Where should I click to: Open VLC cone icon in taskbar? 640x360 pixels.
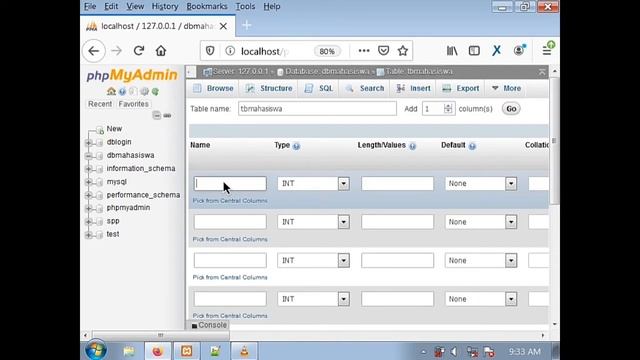coord(244,351)
